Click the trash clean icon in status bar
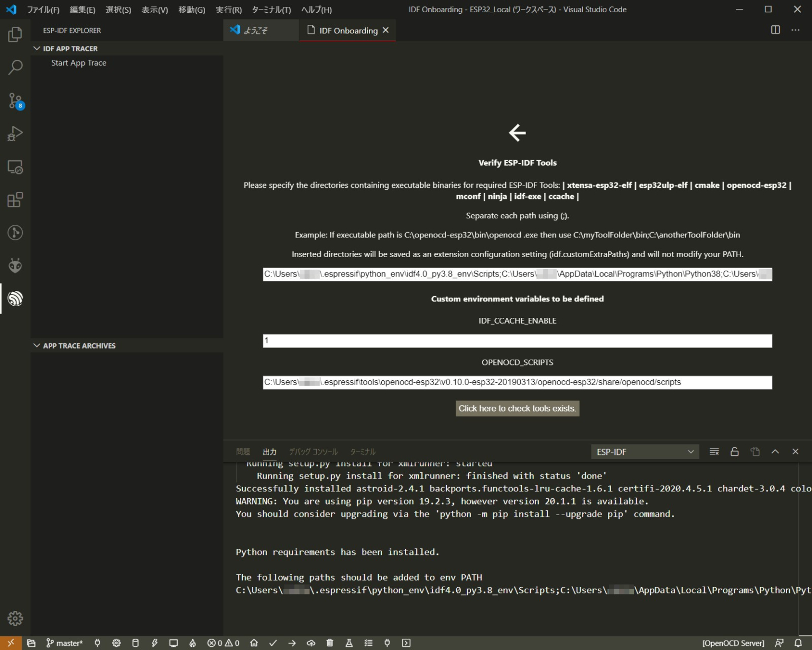This screenshot has width=812, height=650. 330,643
